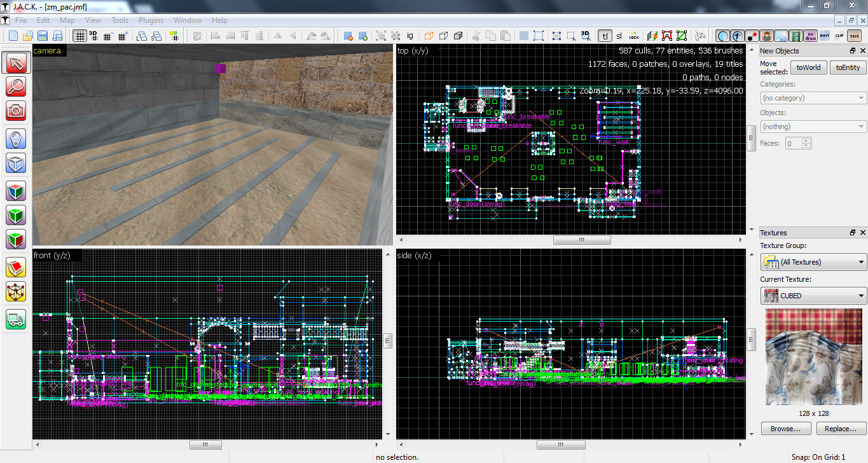Expand the Texture Group dropdown

(x=813, y=262)
